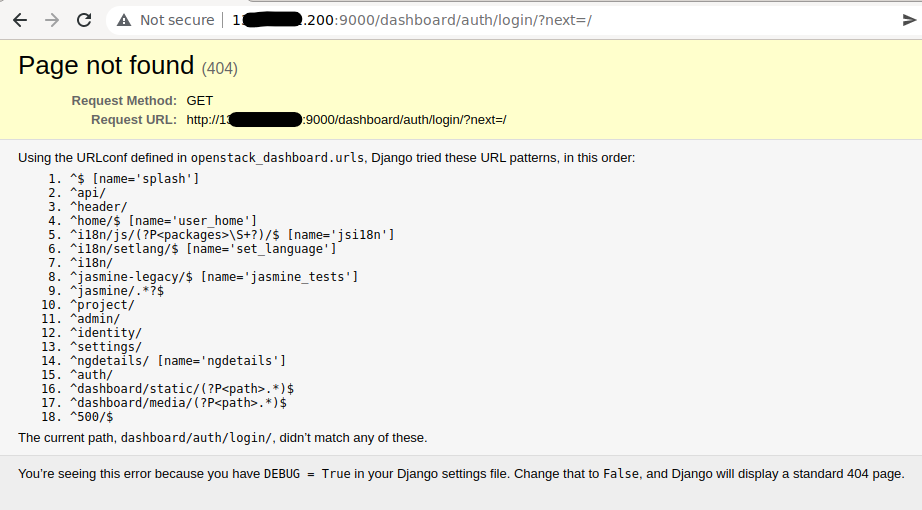
Task: Click the ^home/$ user_home URL pattern
Action: coord(163,221)
